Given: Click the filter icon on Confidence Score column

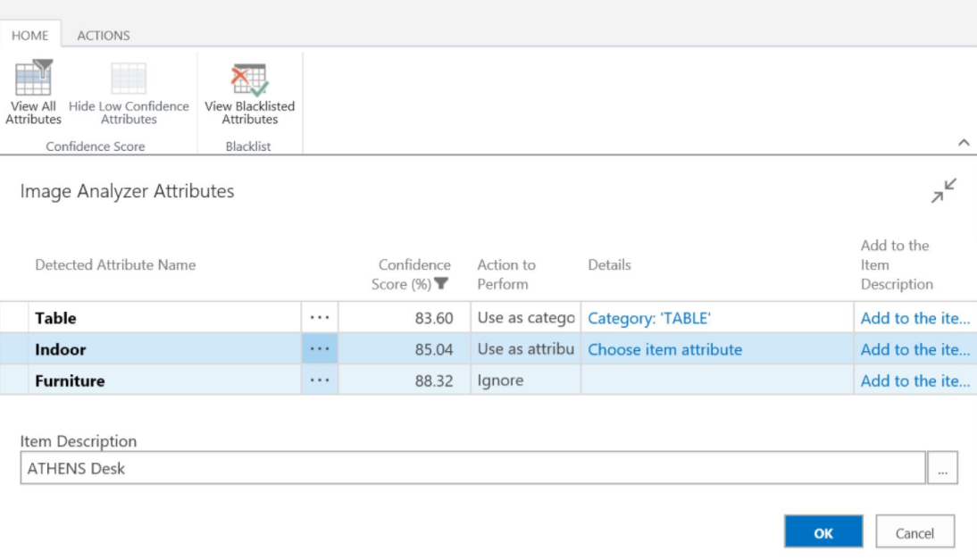Looking at the screenshot, I should tap(442, 283).
